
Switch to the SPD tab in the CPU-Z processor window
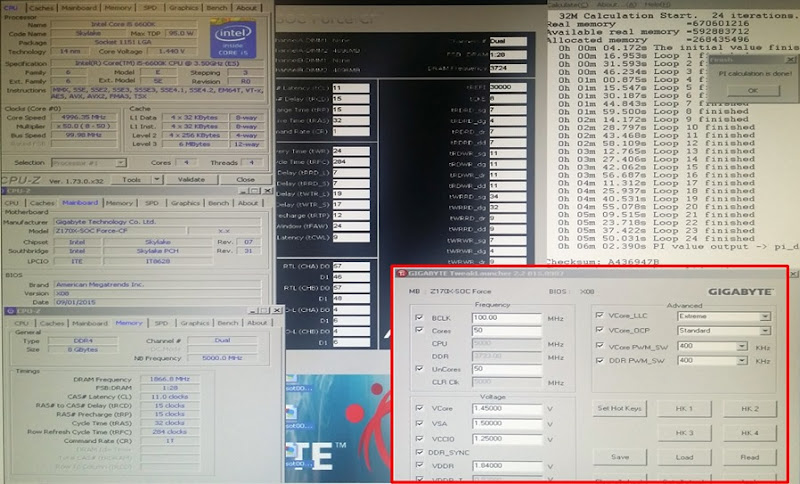(151, 8)
